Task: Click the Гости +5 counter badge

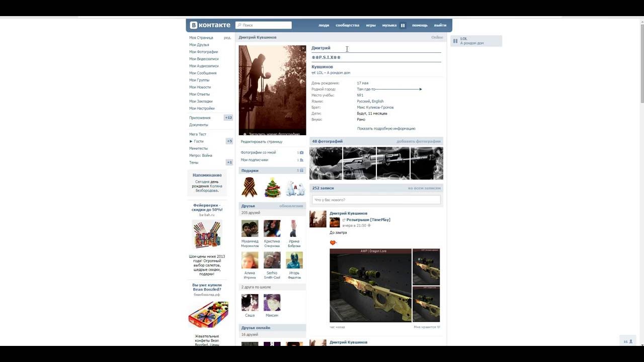Action: (229, 141)
